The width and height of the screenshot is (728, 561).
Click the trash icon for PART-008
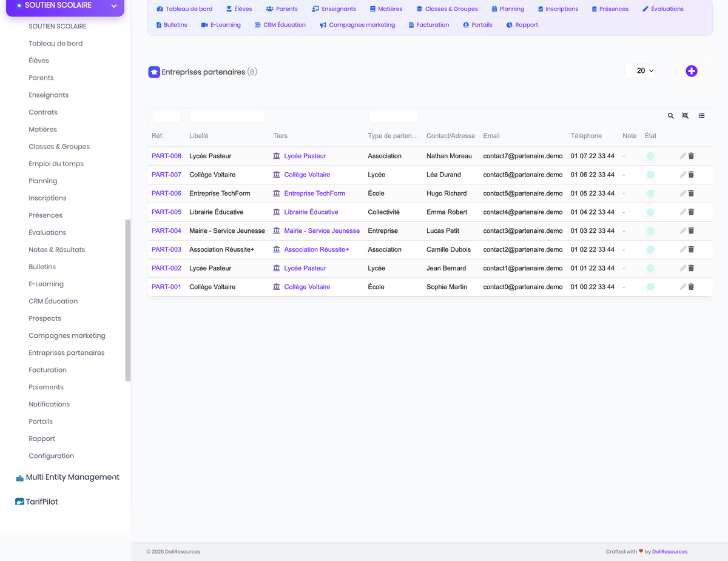pos(691,156)
